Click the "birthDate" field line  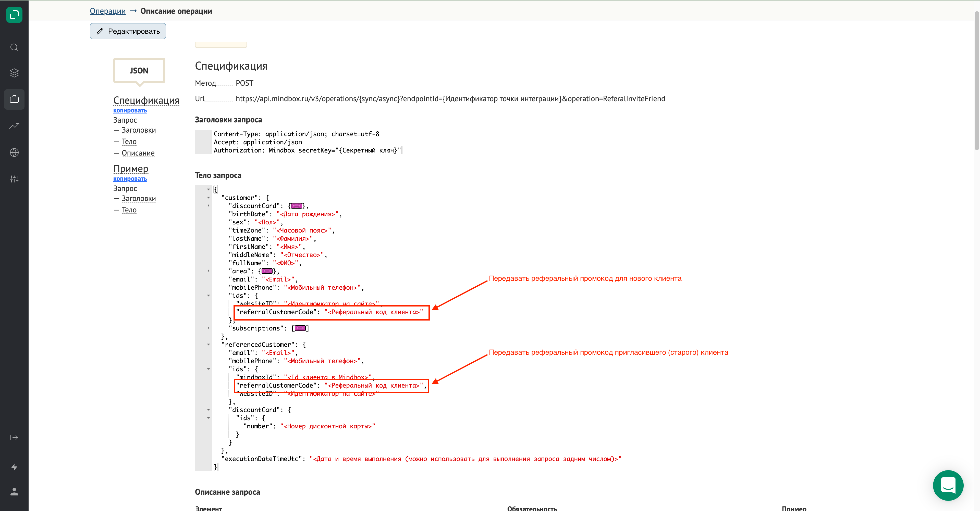pyautogui.click(x=285, y=214)
